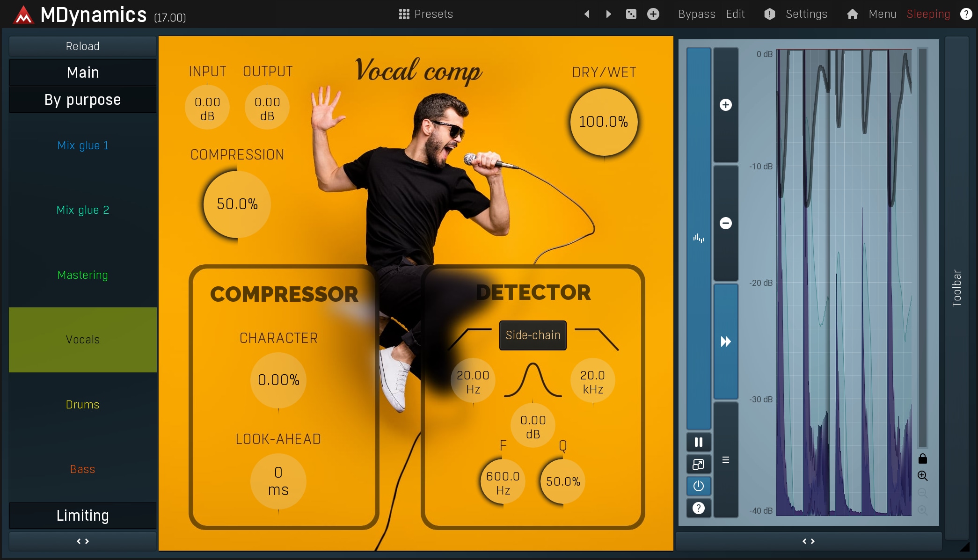The width and height of the screenshot is (978, 560).
Task: Toggle Bypass in the top bar
Action: 696,14
